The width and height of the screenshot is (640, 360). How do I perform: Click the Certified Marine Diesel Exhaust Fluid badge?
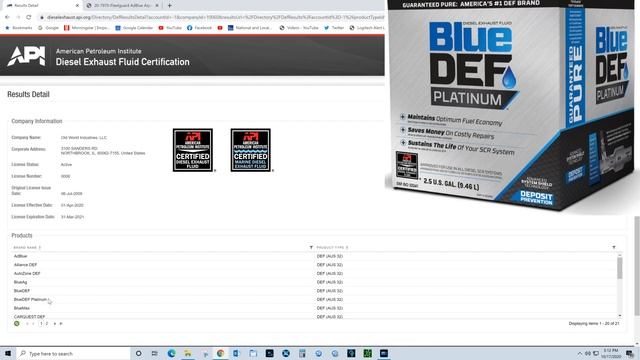click(x=251, y=150)
